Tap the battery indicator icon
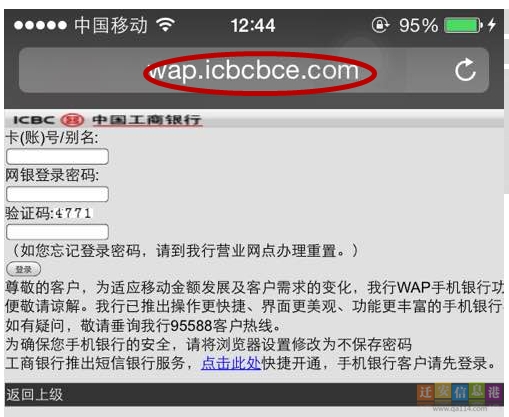This screenshot has height=417, width=509. click(x=463, y=25)
